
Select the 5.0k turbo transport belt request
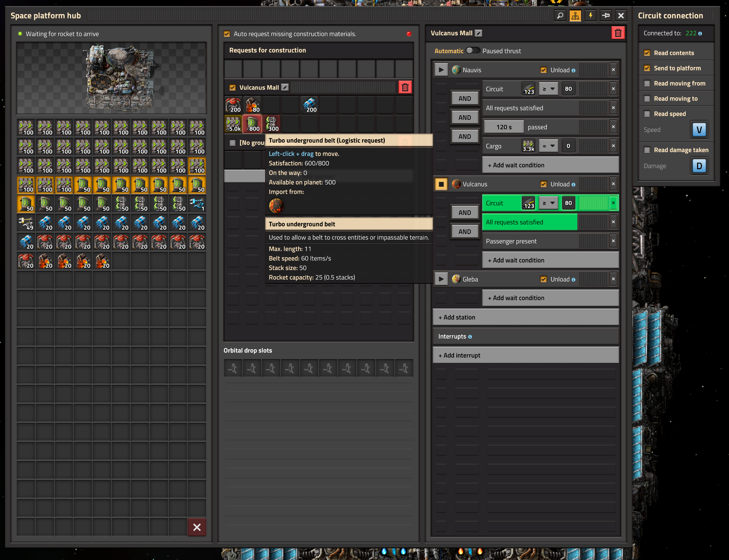click(233, 124)
